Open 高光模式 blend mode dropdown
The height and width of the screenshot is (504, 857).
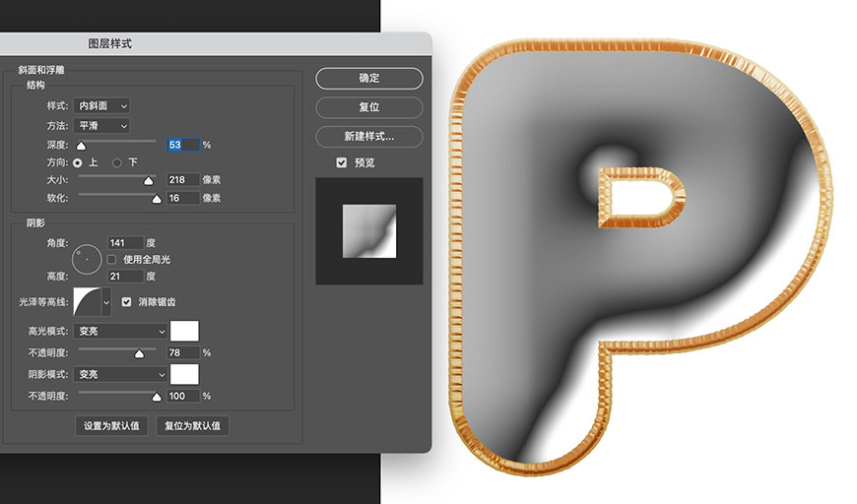point(121,331)
